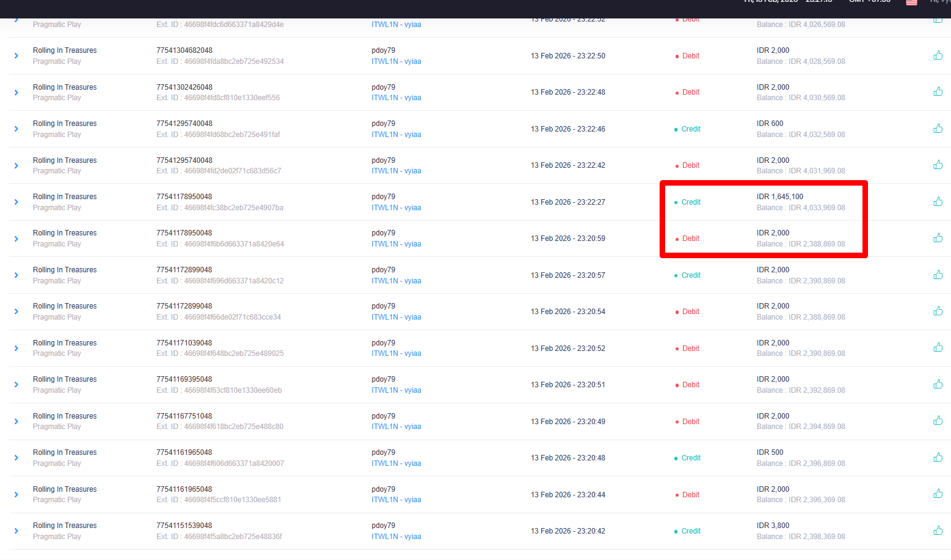Select transaction ID 77541169395048
Screen dimensions: 951x560
coord(184,379)
